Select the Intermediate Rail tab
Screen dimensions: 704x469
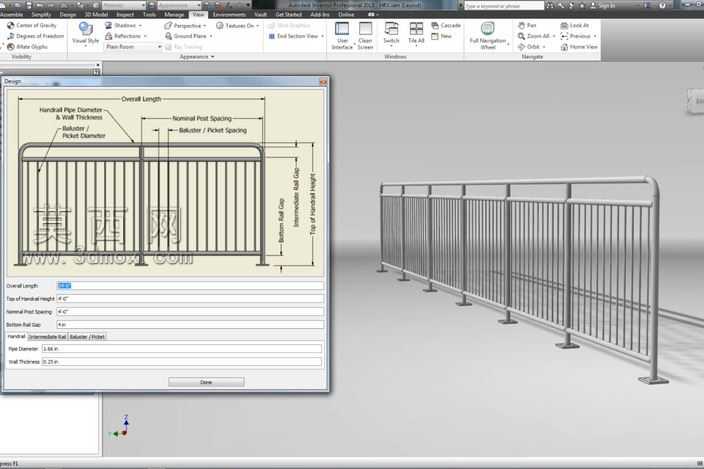[47, 337]
